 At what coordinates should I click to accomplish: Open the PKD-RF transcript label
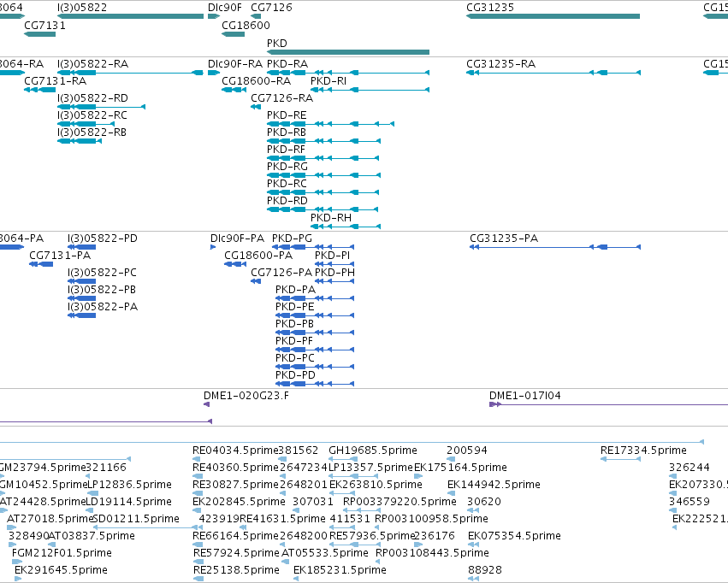286,150
